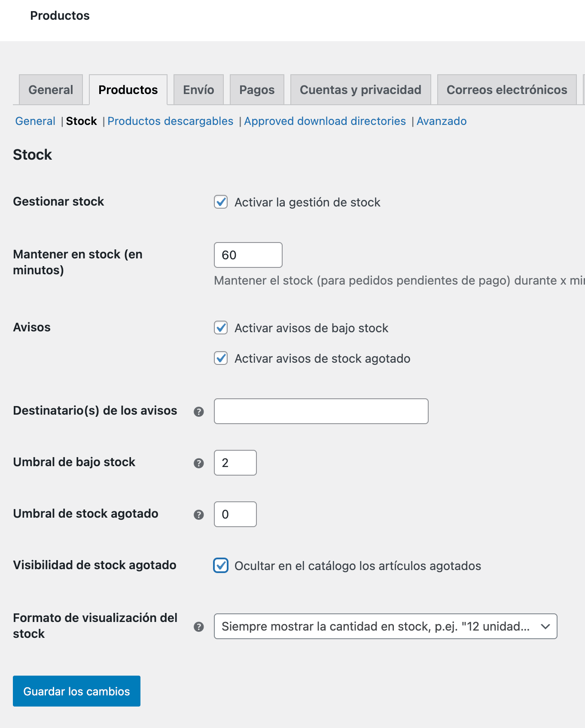Open Productos descargables subsection link
The image size is (585, 728).
click(x=170, y=121)
